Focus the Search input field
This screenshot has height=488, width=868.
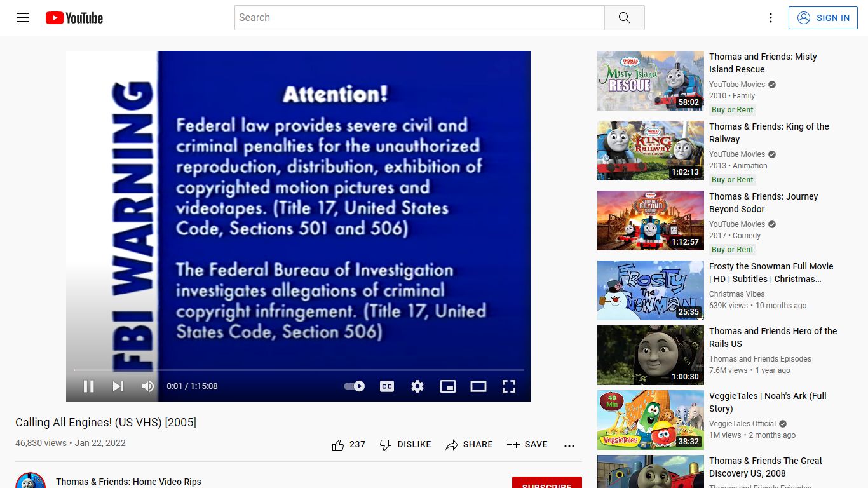[419, 18]
